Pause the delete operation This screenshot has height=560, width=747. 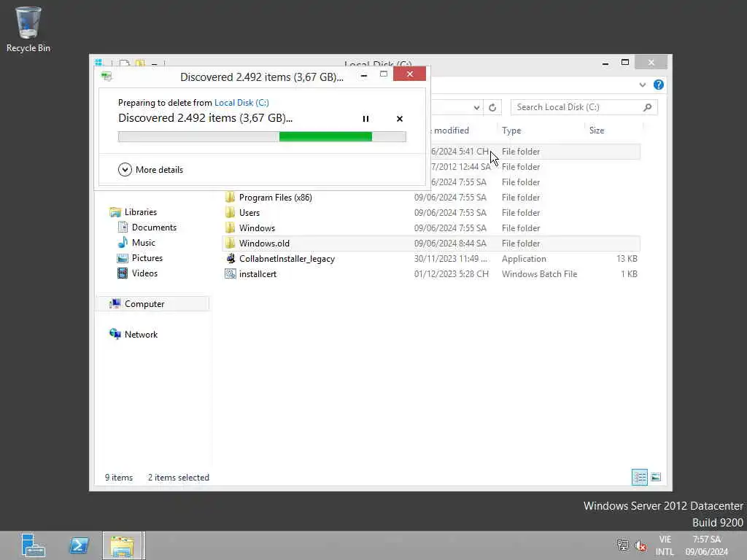[x=365, y=119]
